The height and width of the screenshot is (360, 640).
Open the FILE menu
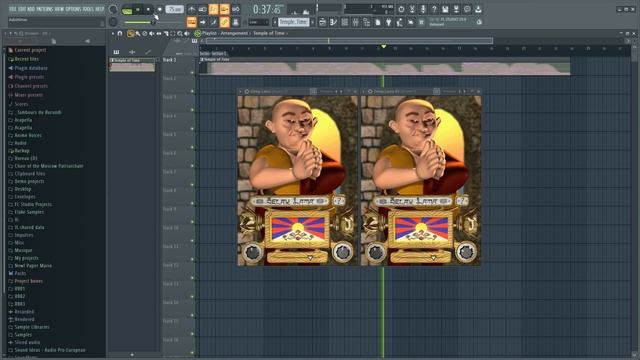click(12, 9)
